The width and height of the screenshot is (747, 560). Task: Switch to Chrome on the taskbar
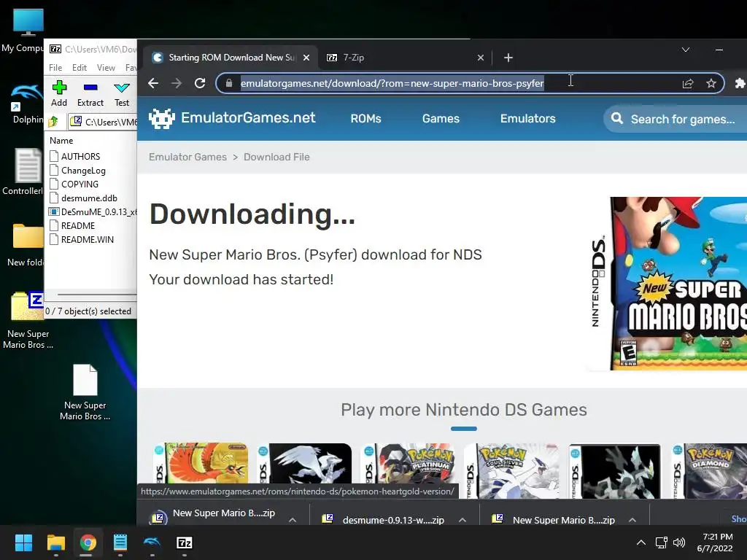88,542
